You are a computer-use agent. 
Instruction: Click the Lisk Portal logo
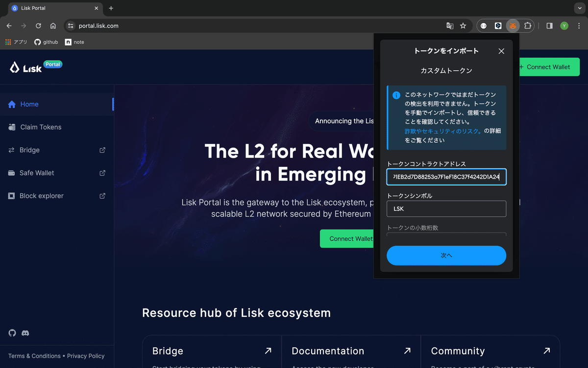(36, 67)
